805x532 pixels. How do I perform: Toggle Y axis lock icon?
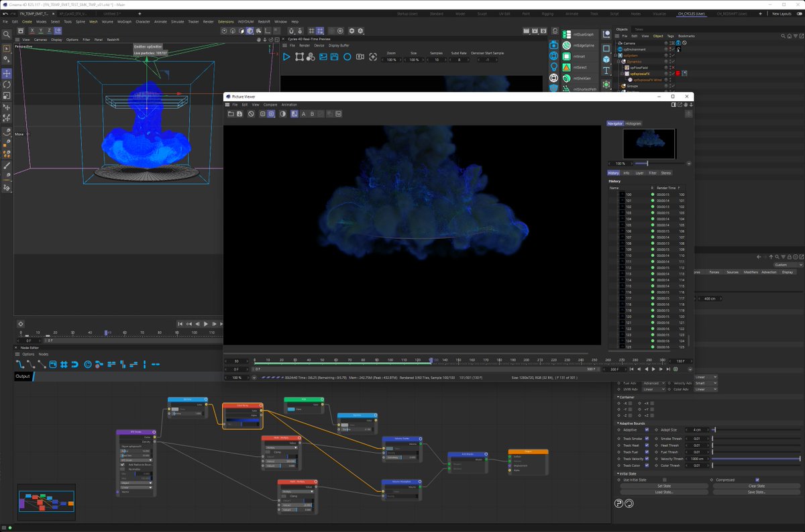click(40, 31)
